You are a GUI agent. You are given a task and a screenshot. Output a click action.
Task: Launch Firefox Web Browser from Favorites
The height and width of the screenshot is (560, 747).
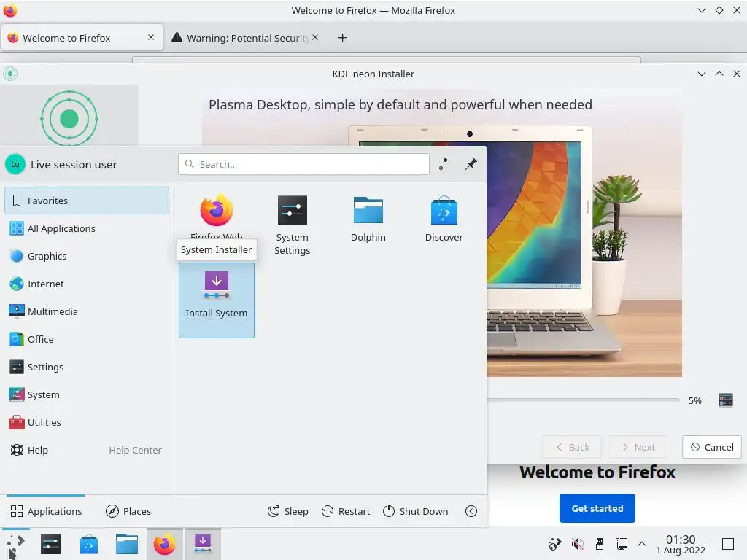pos(216,217)
